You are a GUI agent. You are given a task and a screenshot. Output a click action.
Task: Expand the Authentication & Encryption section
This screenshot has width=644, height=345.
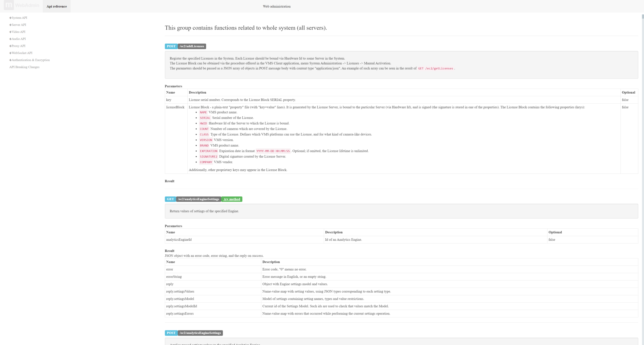(x=30, y=60)
